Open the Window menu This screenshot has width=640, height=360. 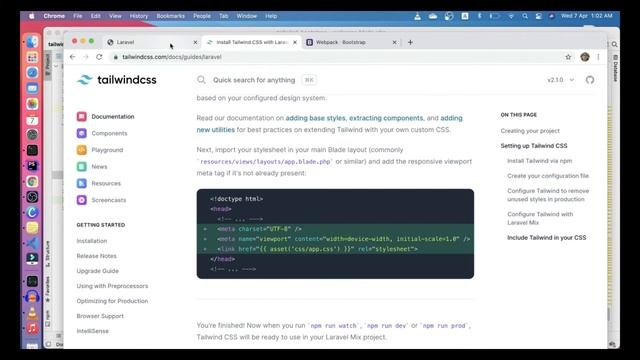(247, 16)
